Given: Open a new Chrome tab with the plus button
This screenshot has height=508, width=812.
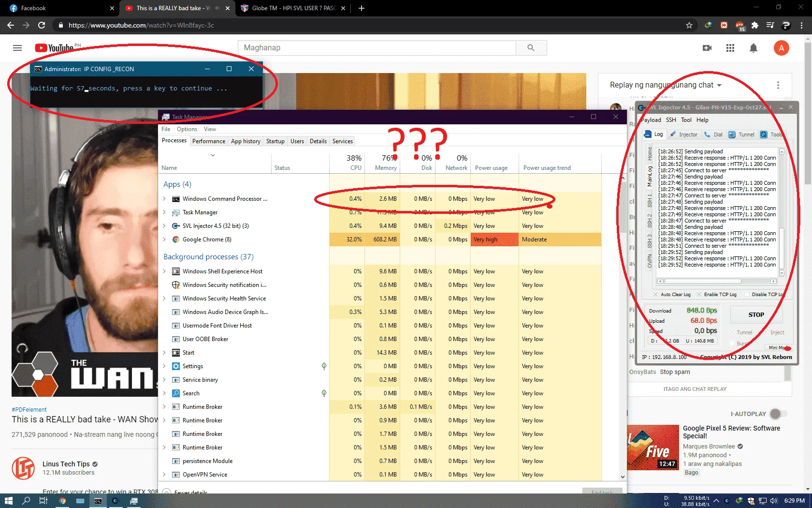Looking at the screenshot, I should point(362,8).
